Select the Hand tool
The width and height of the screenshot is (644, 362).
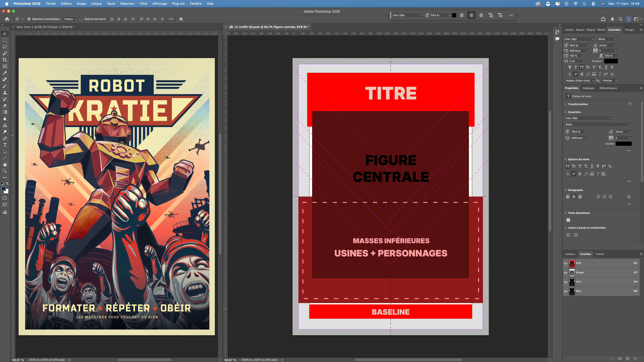coord(5,164)
